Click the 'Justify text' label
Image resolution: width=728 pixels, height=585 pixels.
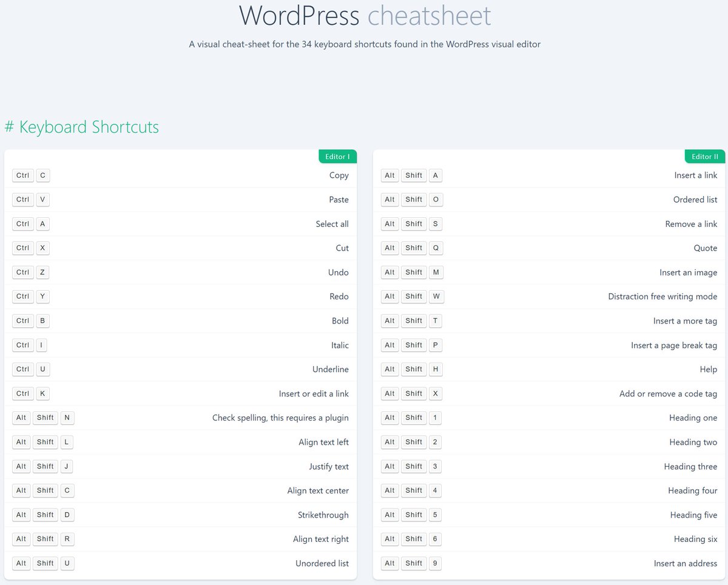click(x=329, y=467)
